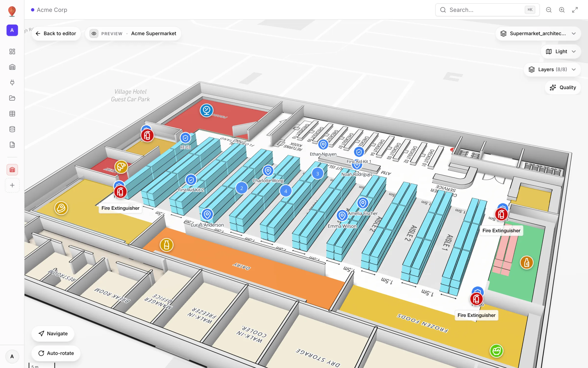
Task: Click the Ethan Nguyen location pin
Action: [x=323, y=145]
